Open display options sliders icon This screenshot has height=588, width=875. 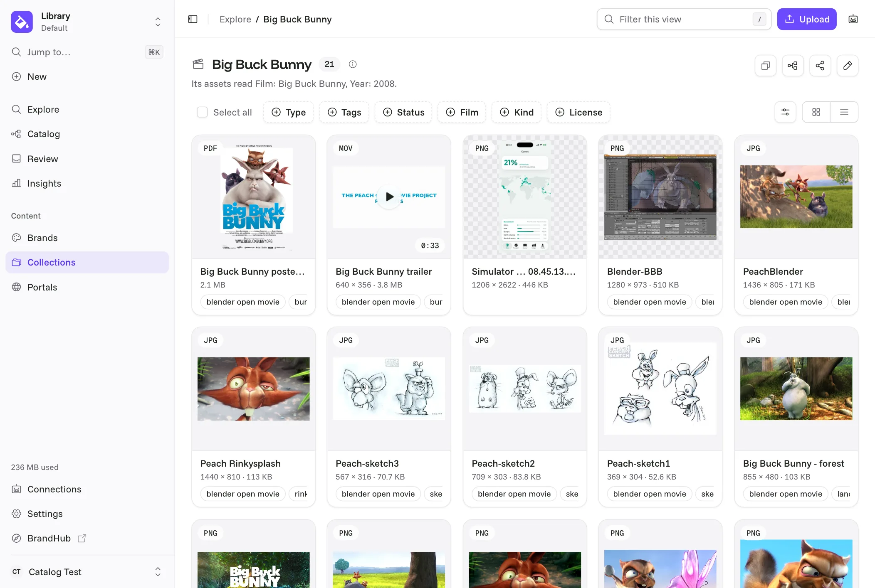[x=785, y=112]
